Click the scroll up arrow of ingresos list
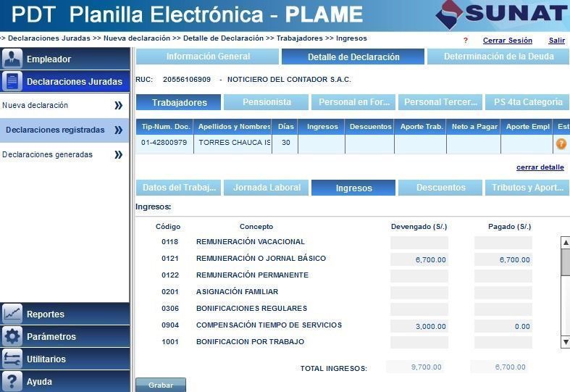This screenshot has height=392, width=570. 565,243
